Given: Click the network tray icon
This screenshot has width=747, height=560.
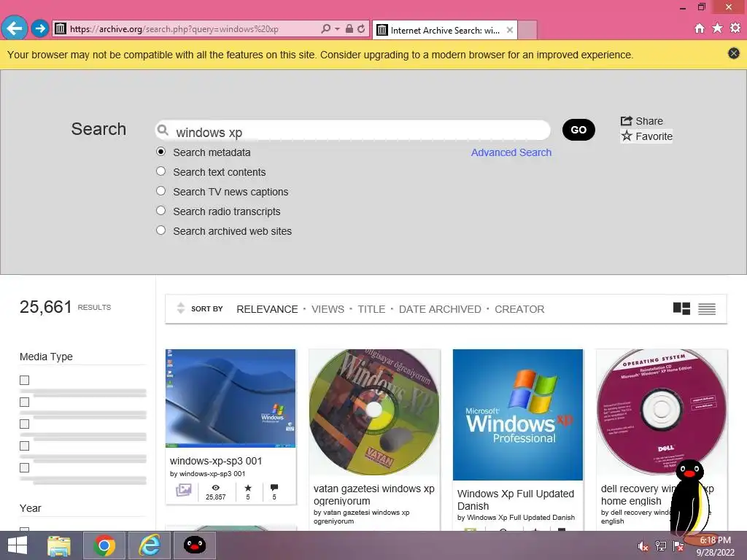Looking at the screenshot, I should coord(661,546).
